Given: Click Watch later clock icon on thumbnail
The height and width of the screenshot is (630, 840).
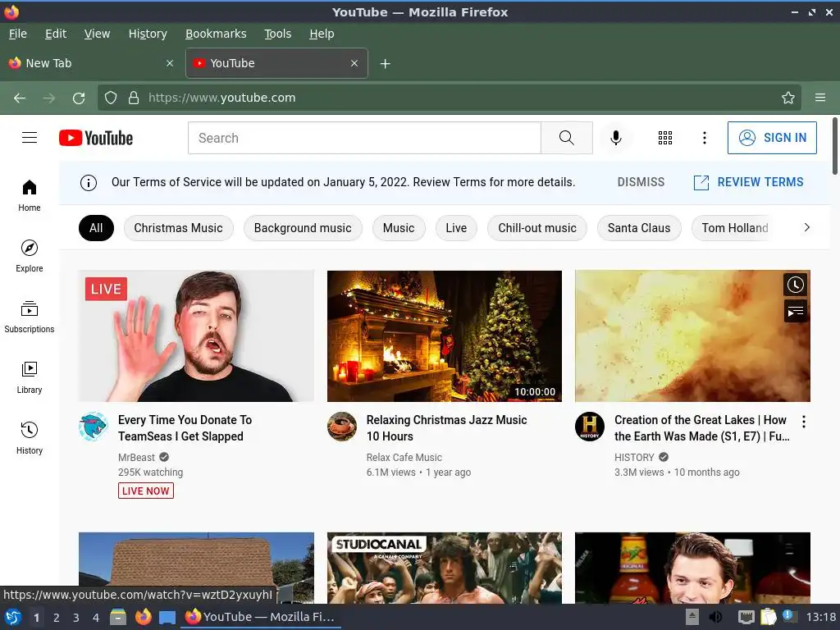Looking at the screenshot, I should pos(796,285).
